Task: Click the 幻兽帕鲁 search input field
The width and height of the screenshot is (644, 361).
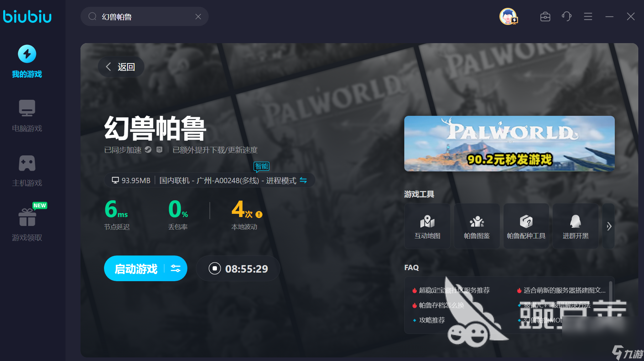Action: click(x=142, y=16)
